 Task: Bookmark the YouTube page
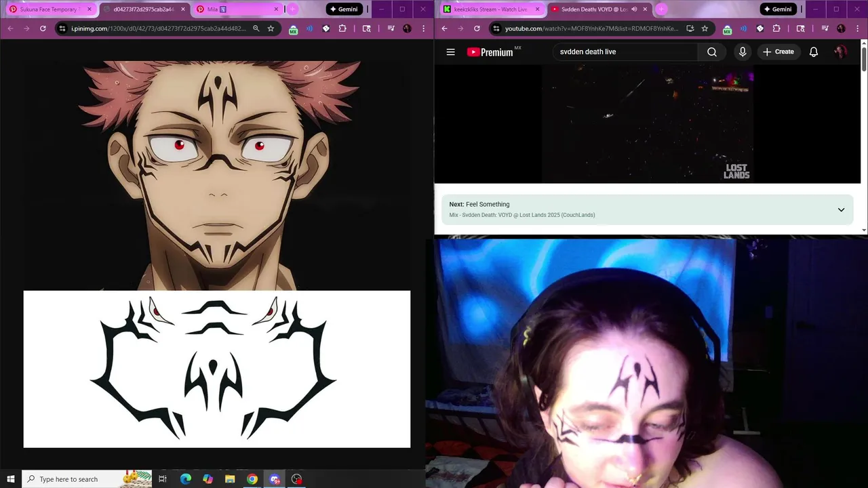click(x=705, y=28)
